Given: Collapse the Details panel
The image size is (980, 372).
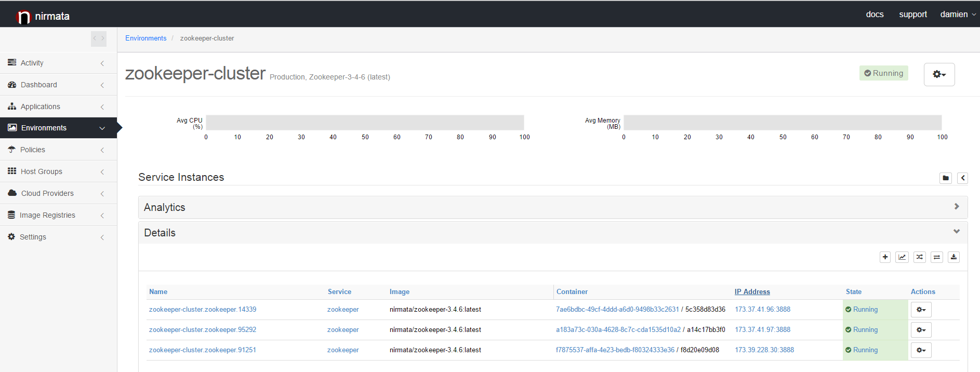Looking at the screenshot, I should point(553,233).
